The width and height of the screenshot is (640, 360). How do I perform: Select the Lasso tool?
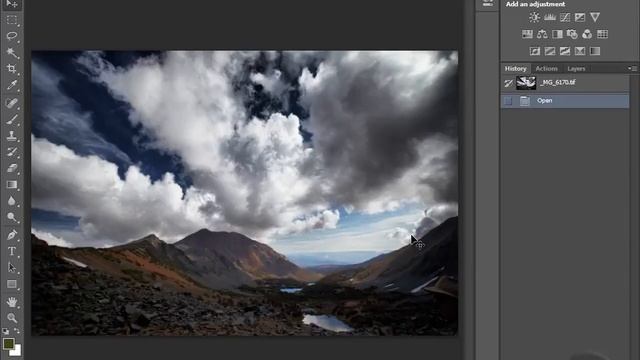point(11,36)
